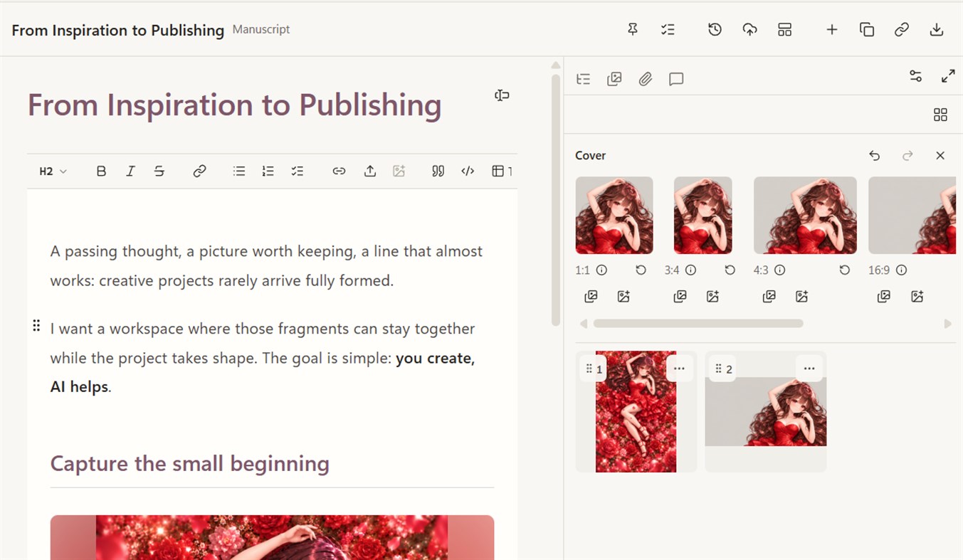Close the Cover panel
963x560 pixels.
tap(940, 155)
